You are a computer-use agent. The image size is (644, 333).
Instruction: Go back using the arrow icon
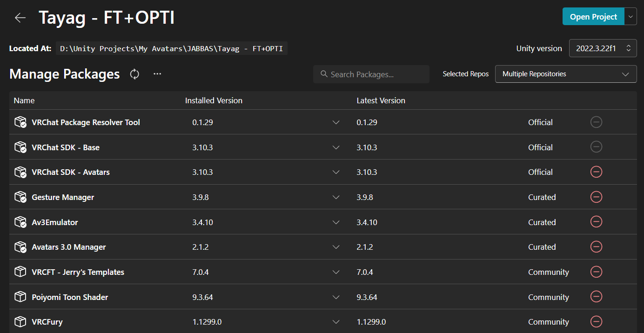click(x=20, y=18)
